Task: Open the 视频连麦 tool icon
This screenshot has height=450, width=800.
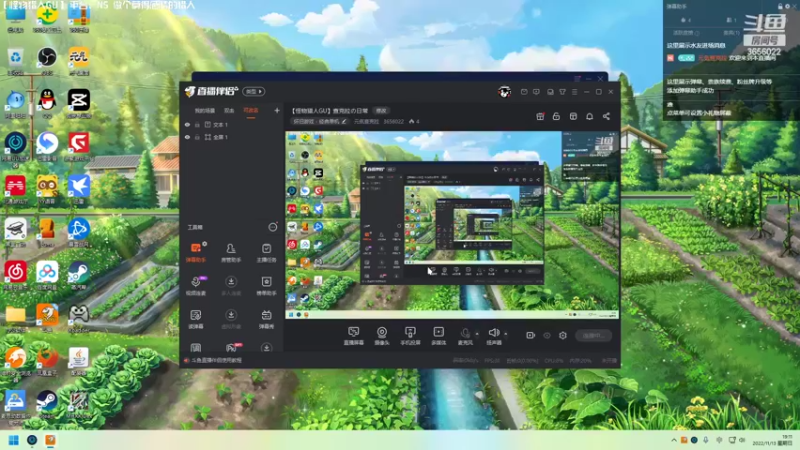Action: point(195,286)
